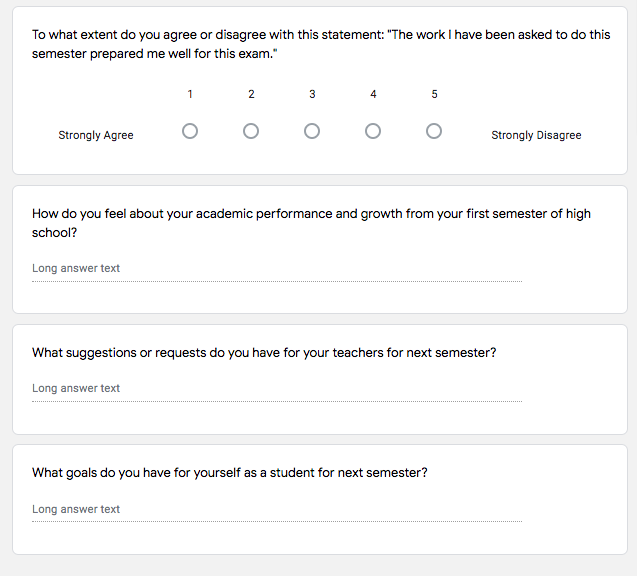Select the academic performance and growth question title

(x=311, y=223)
